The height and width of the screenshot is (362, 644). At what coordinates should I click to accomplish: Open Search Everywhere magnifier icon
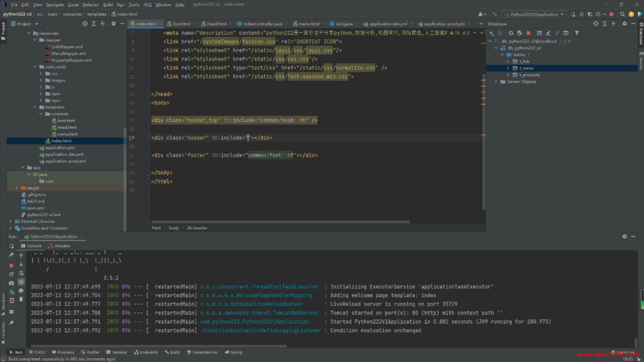(x=622, y=14)
